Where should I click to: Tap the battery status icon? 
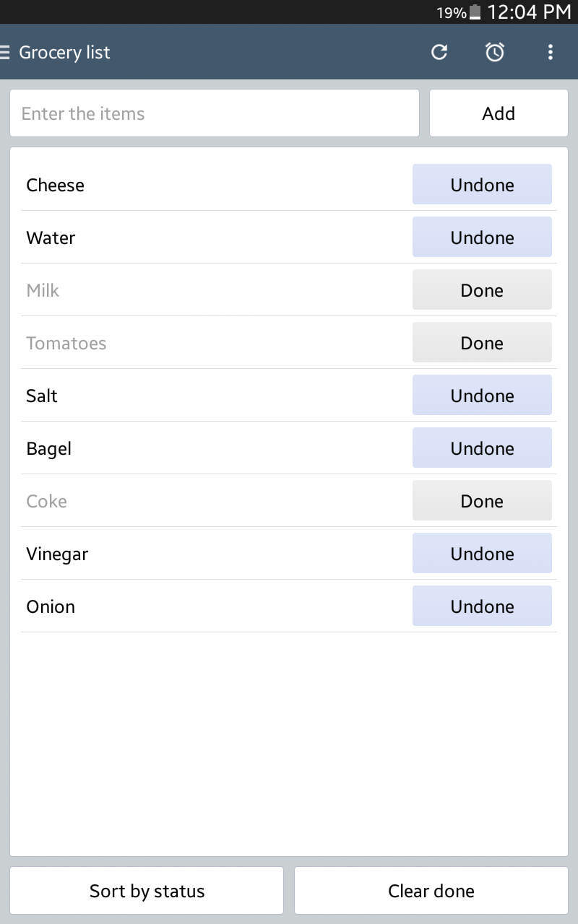[475, 12]
